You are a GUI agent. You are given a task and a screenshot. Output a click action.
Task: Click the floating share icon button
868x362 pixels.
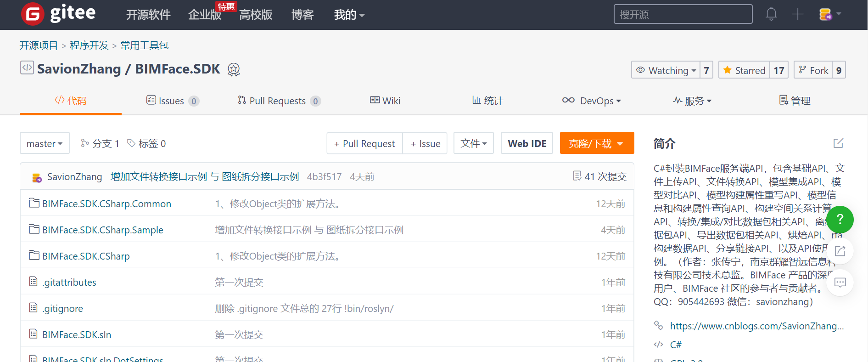840,251
